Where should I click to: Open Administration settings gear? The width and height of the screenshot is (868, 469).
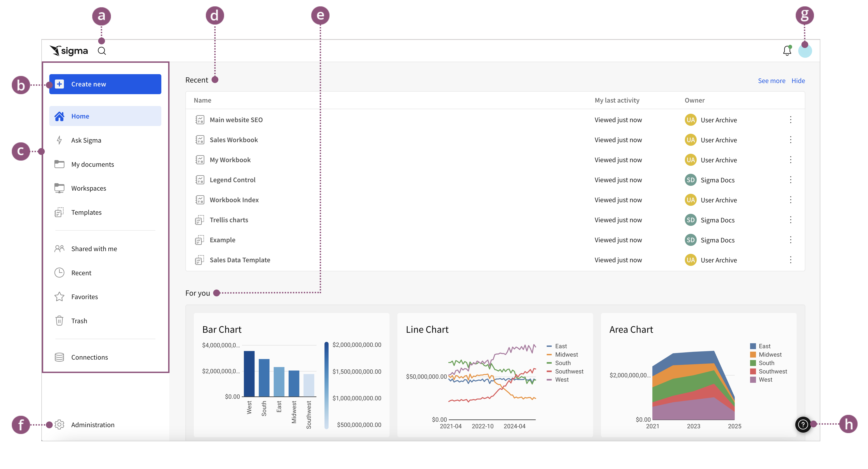point(59,424)
